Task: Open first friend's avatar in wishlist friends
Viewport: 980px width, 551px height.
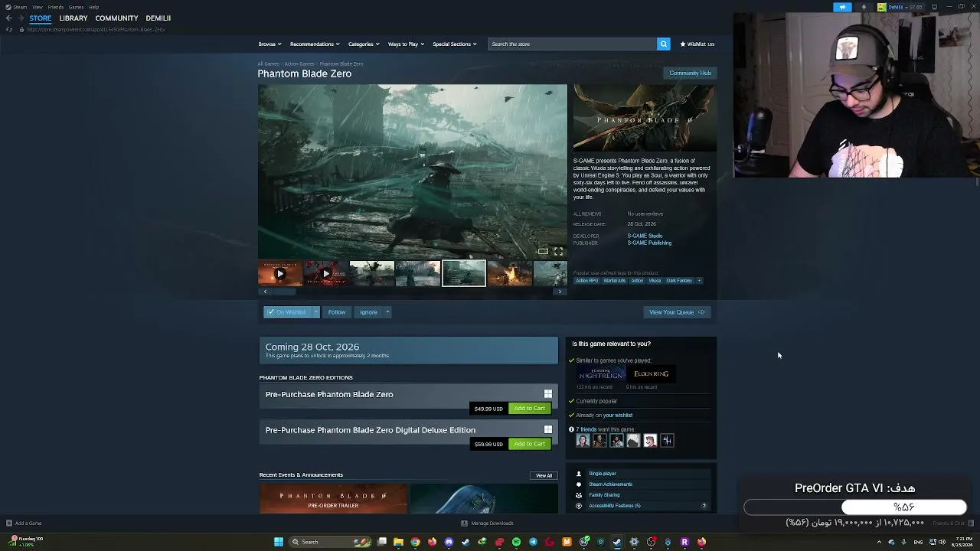Action: click(583, 441)
